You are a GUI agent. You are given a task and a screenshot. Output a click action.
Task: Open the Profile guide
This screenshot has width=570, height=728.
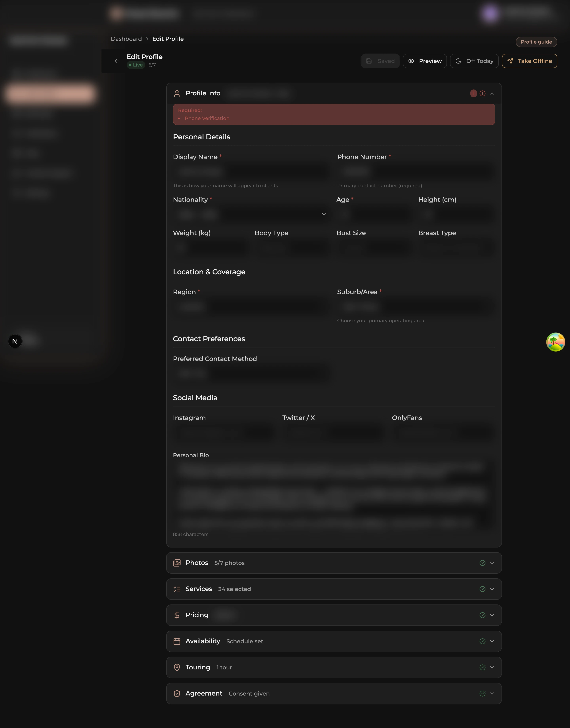tap(536, 42)
